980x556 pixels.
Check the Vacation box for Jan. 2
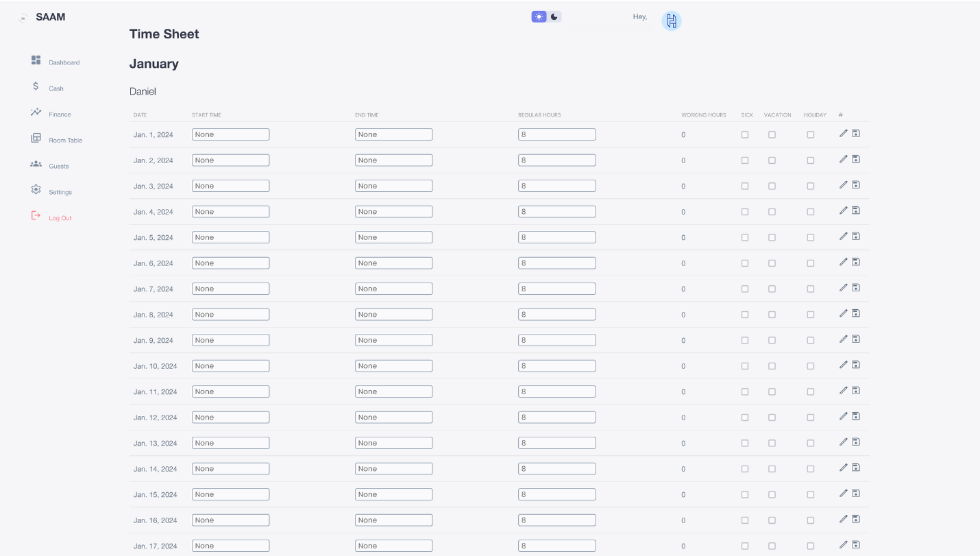[x=772, y=160]
